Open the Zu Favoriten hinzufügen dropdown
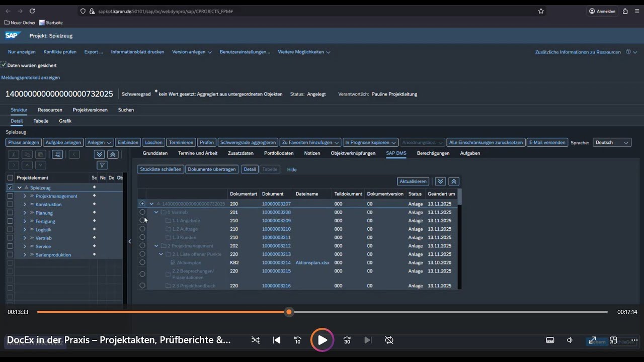 [310, 142]
